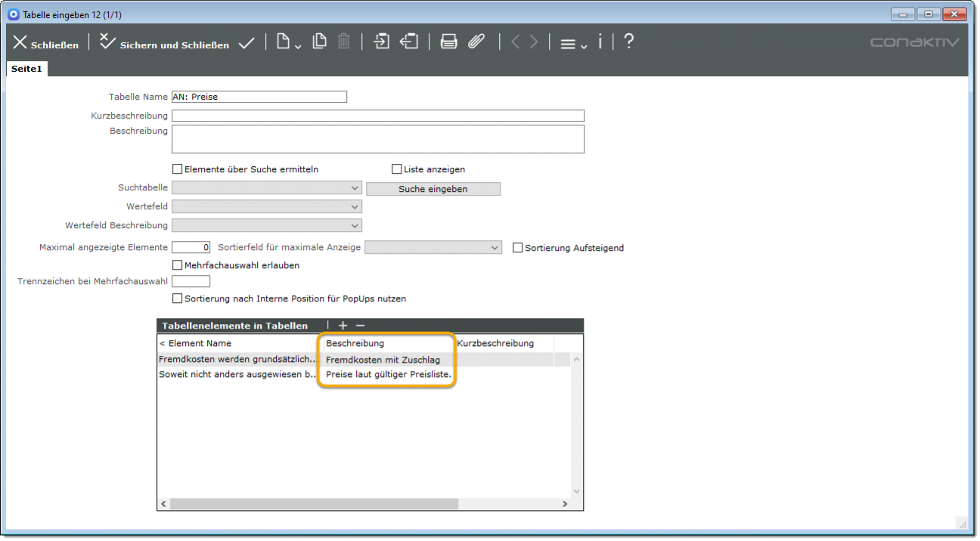Click the print icon in toolbar

[448, 42]
